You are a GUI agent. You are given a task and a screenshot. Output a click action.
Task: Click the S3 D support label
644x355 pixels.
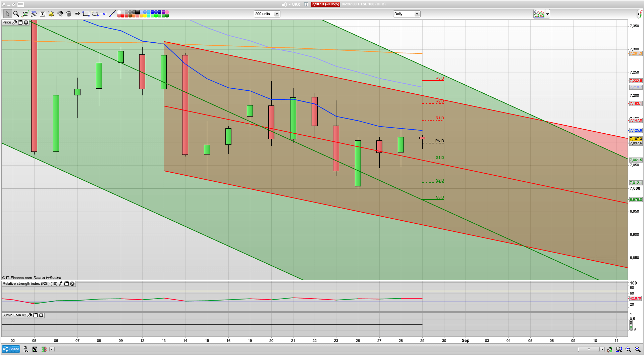440,197
